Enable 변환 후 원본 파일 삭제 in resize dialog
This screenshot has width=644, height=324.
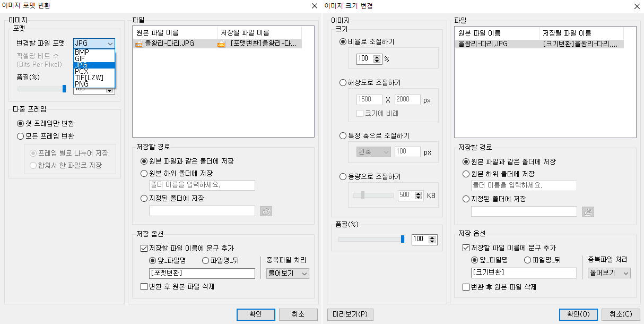466,287
